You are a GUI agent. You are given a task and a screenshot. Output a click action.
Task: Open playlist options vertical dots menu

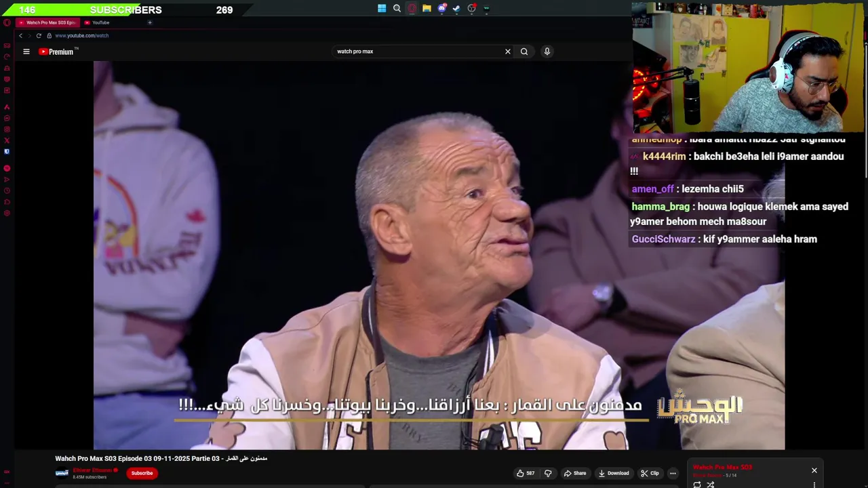[x=814, y=485]
